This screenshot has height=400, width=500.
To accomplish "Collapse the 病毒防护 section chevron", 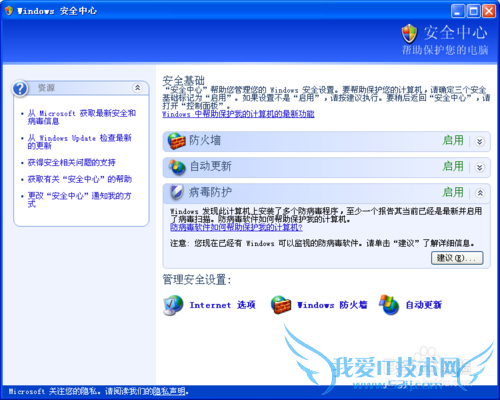I will point(480,193).
